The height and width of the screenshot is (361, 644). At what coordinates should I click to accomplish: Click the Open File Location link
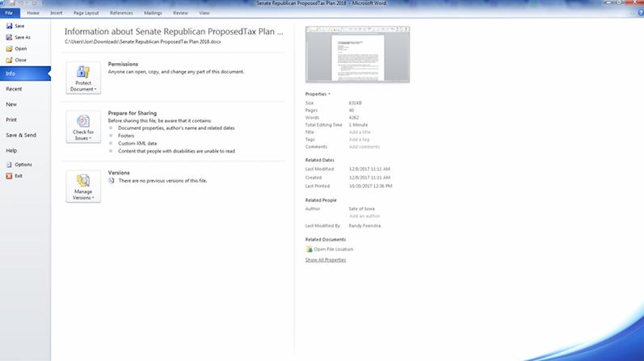(x=334, y=250)
